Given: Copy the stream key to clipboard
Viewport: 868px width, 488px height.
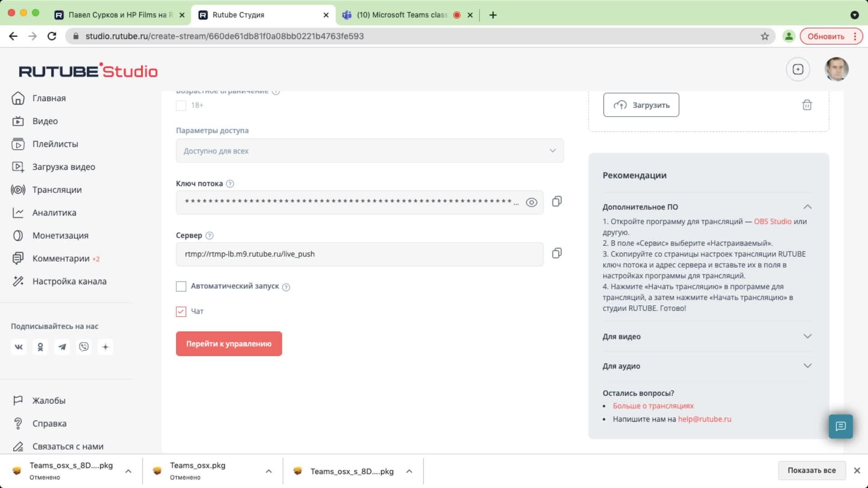Looking at the screenshot, I should coord(557,202).
